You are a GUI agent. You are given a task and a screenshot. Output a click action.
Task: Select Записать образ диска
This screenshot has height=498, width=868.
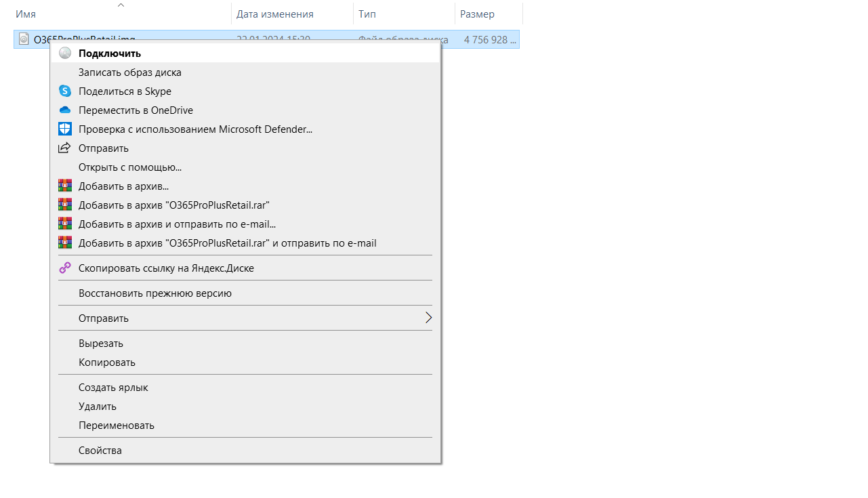[x=130, y=72]
